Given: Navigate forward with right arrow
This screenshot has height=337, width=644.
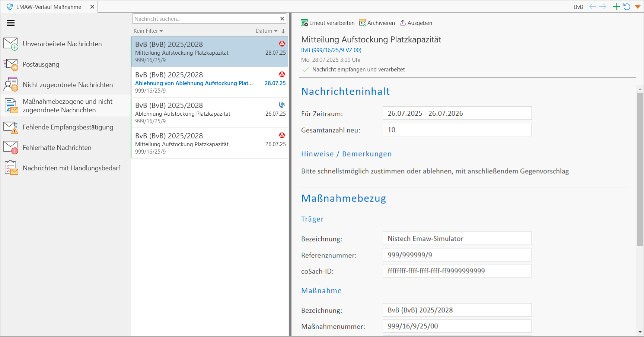Looking at the screenshot, I should 603,7.
